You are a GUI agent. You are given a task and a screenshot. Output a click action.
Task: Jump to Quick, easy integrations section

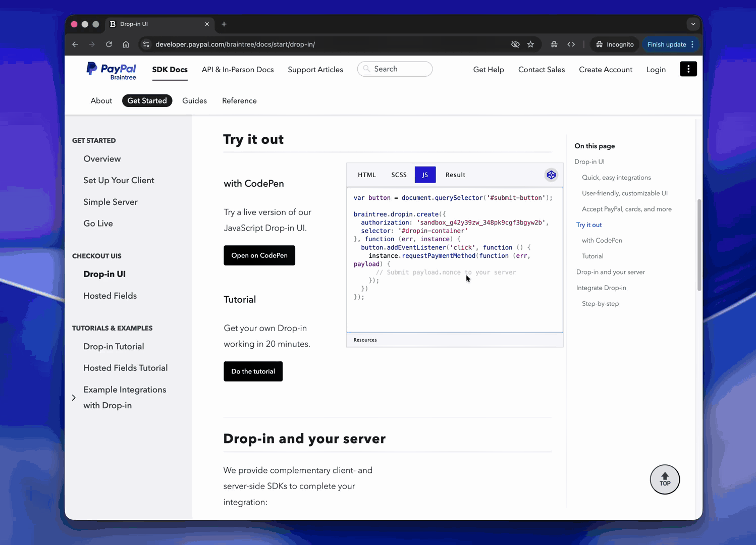tap(616, 178)
